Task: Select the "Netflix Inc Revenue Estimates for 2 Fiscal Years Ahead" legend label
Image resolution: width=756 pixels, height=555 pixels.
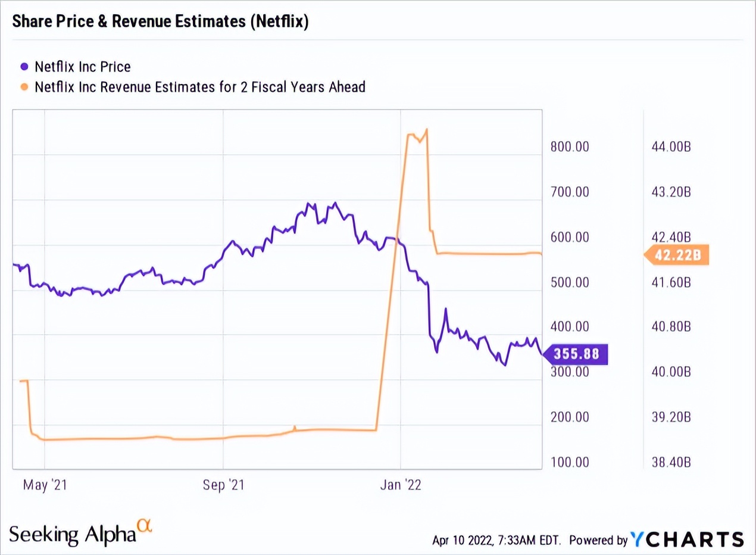Action: pos(200,87)
